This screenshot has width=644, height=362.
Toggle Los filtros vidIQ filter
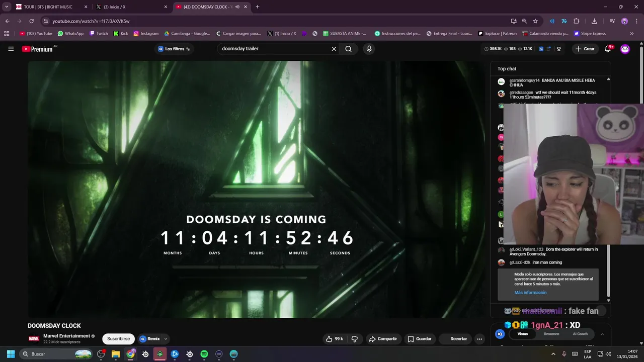click(174, 49)
